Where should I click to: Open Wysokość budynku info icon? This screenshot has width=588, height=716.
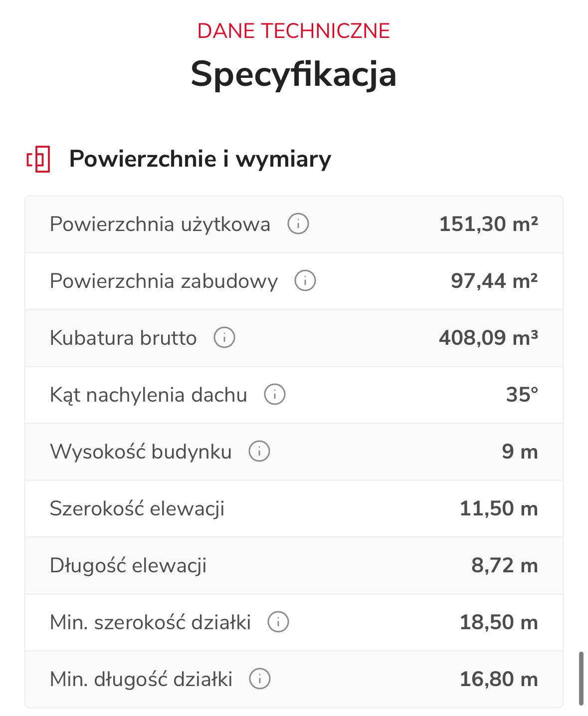coord(259,451)
